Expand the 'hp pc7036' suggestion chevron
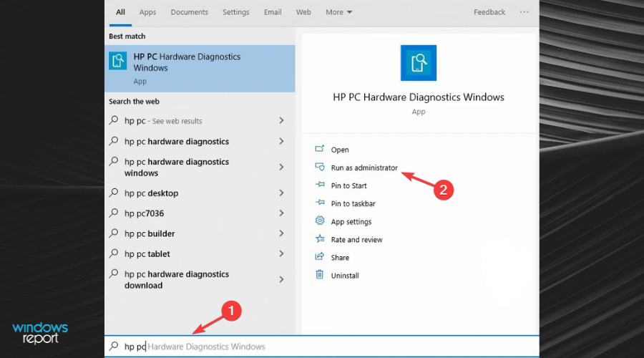The image size is (644, 358). pyautogui.click(x=281, y=213)
